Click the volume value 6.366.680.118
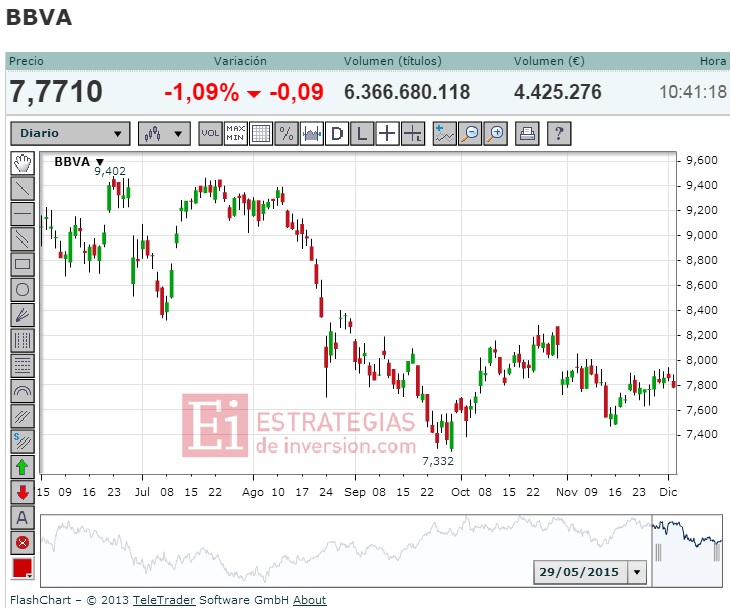 (x=407, y=92)
